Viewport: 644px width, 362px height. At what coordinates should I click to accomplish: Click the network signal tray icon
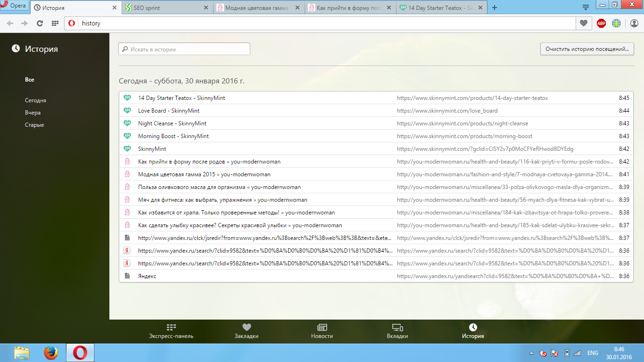coord(578,353)
